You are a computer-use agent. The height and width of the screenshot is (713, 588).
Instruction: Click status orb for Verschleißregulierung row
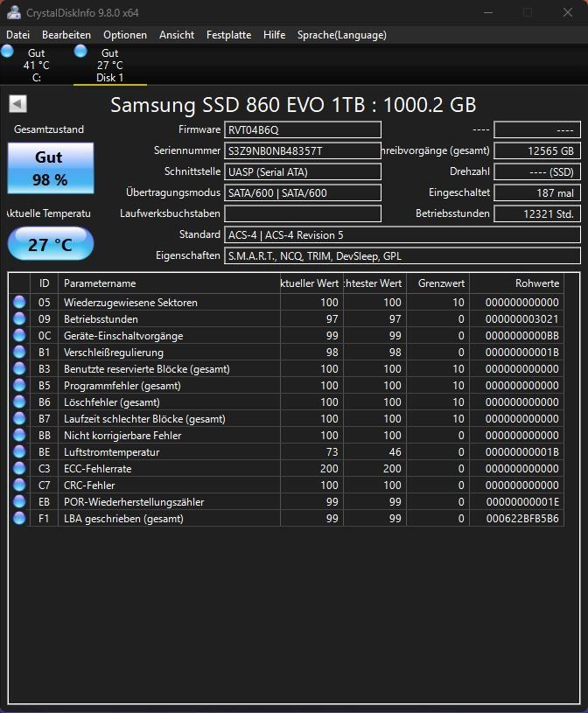click(19, 352)
